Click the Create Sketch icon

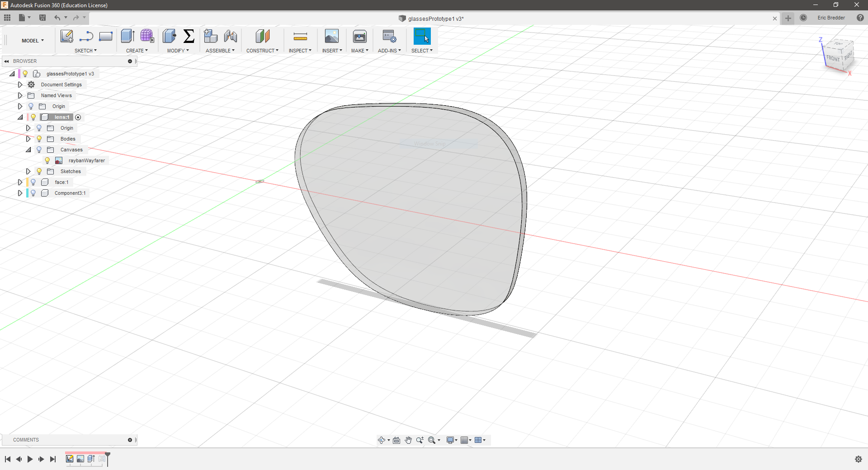(66, 36)
